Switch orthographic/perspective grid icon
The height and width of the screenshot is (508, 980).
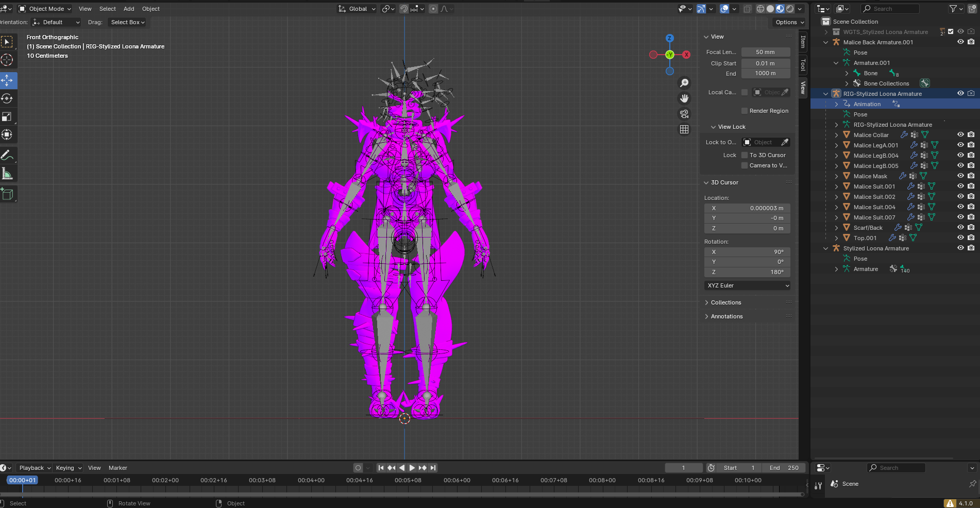point(684,129)
